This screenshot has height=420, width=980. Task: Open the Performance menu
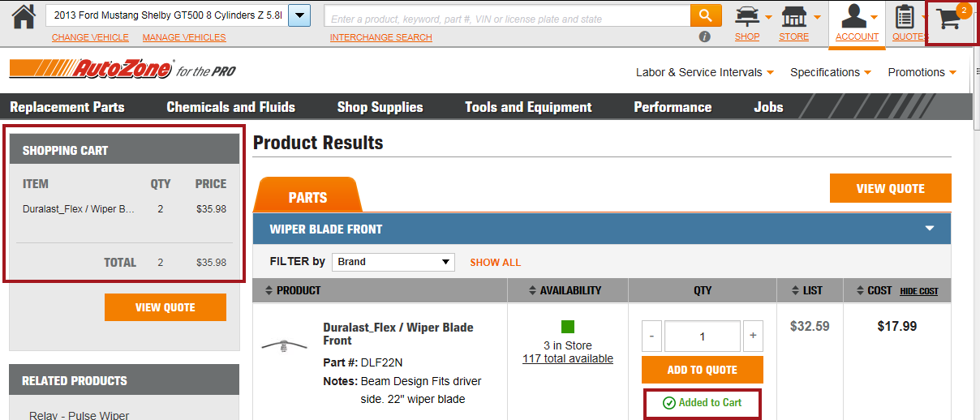[673, 107]
